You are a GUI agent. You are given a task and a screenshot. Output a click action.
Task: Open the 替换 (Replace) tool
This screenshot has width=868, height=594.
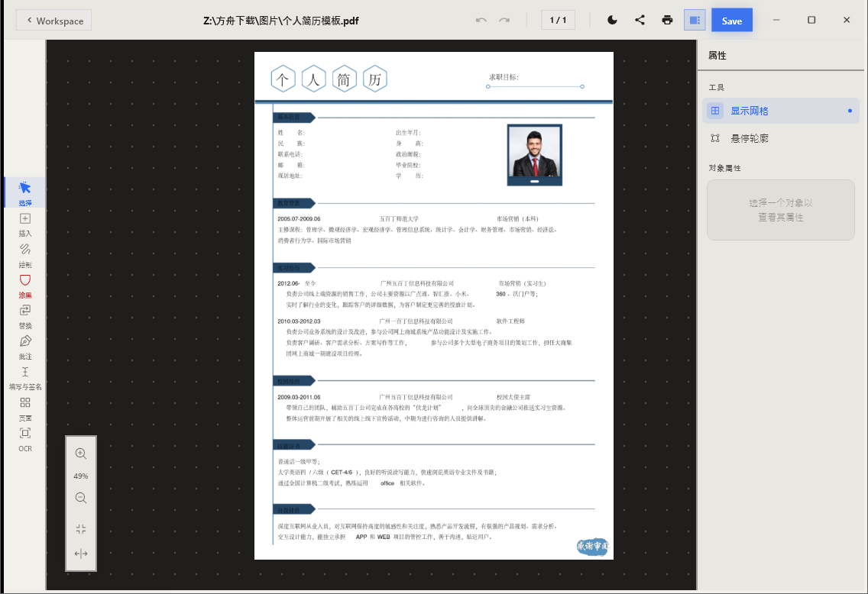[25, 316]
